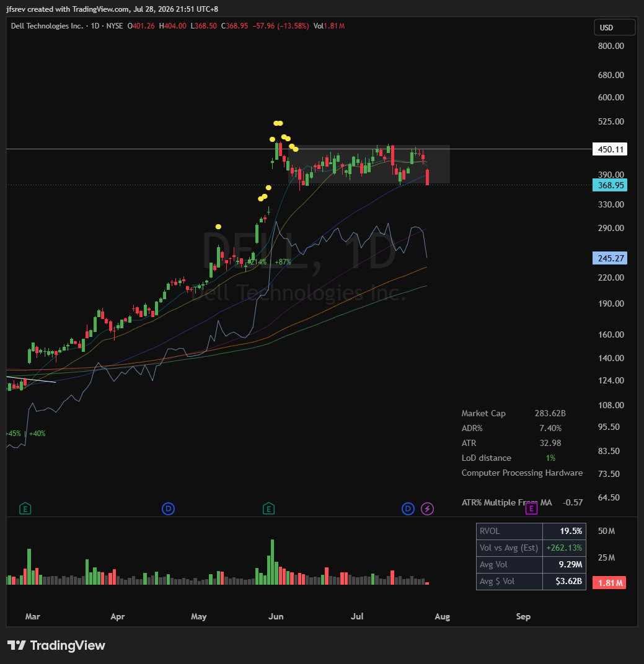
Task: Click the −57.96 (−13.58%) change value
Action: (x=281, y=26)
